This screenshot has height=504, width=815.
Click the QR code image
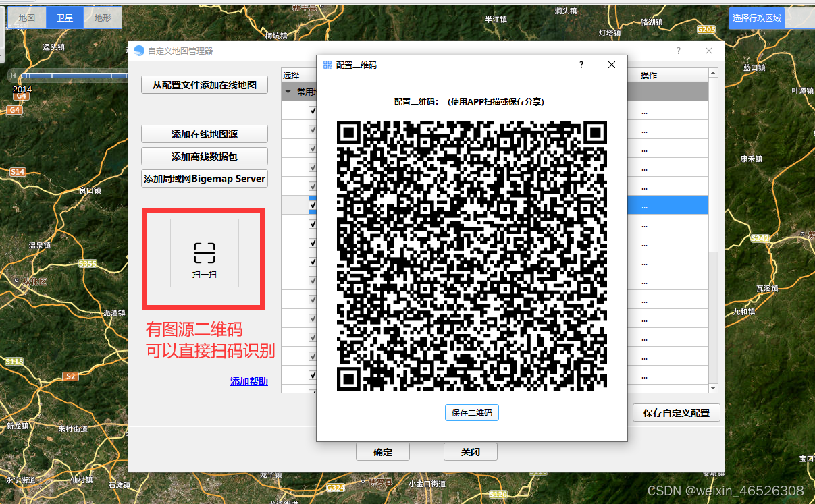(472, 256)
